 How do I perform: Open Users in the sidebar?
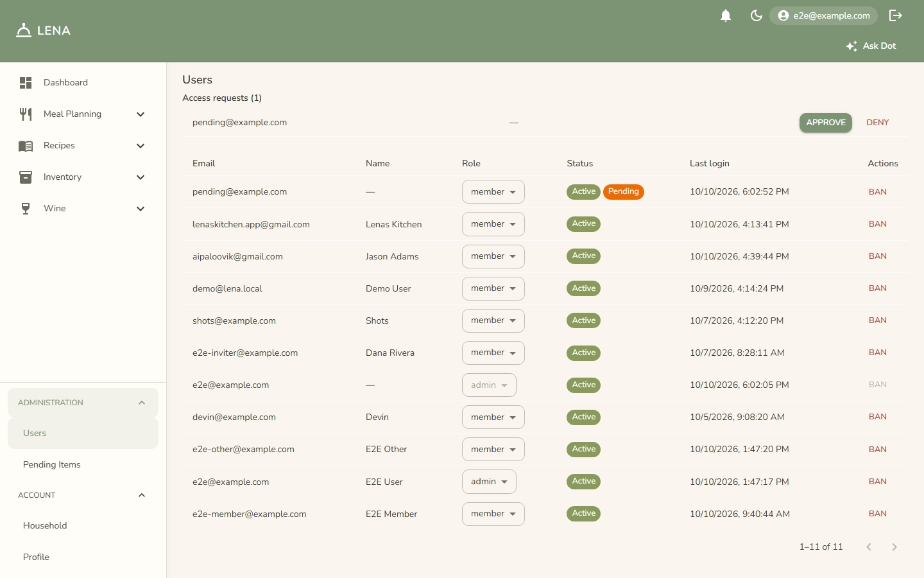coord(83,433)
